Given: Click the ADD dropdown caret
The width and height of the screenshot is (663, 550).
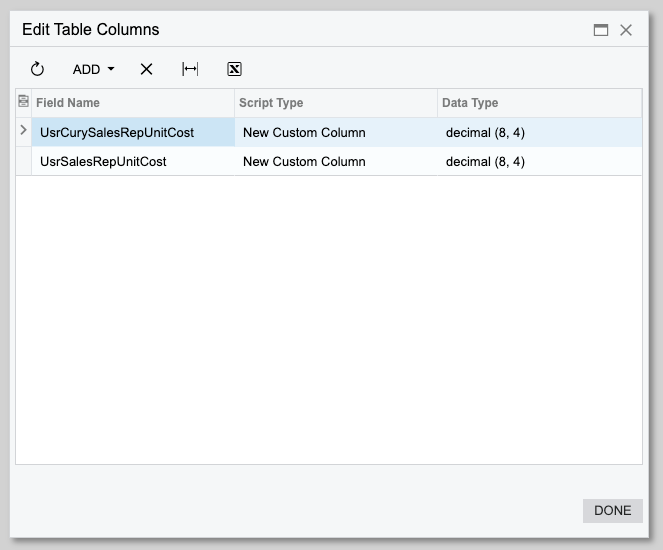Looking at the screenshot, I should (x=111, y=68).
